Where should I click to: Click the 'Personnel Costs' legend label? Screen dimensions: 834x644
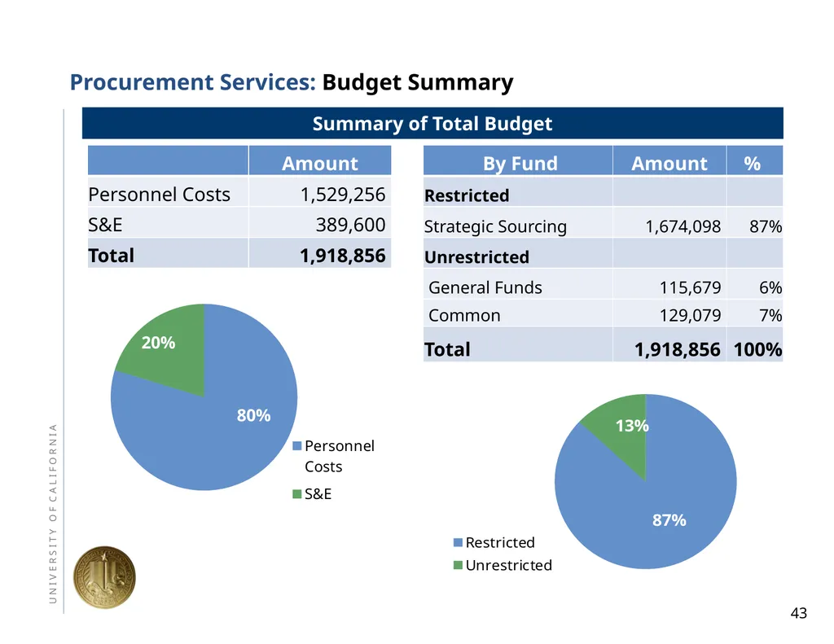click(x=340, y=456)
